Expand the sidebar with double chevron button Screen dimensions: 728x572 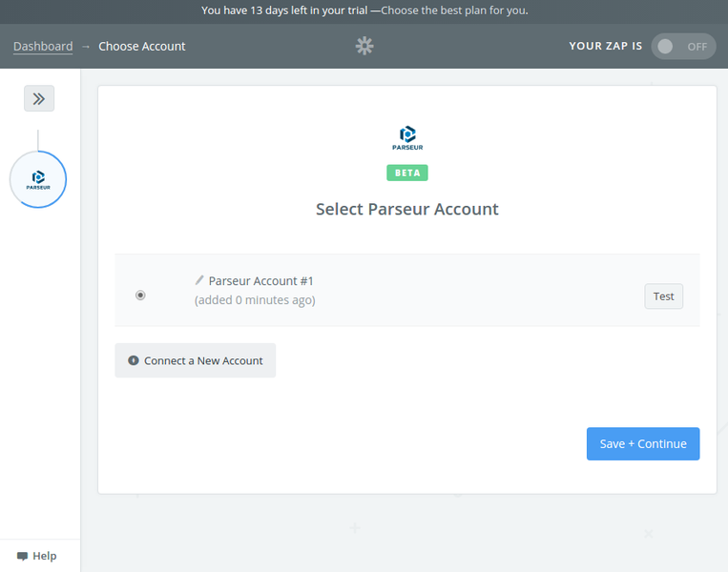coord(39,98)
